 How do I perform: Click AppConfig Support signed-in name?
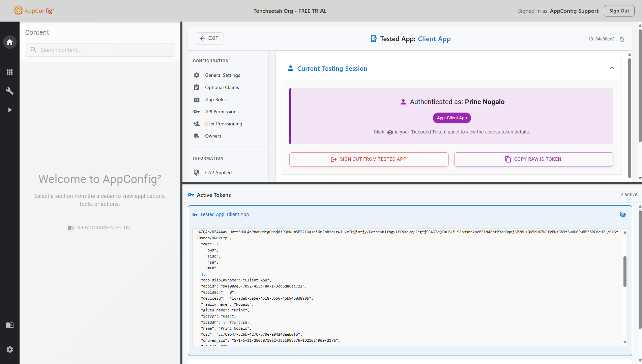[574, 11]
